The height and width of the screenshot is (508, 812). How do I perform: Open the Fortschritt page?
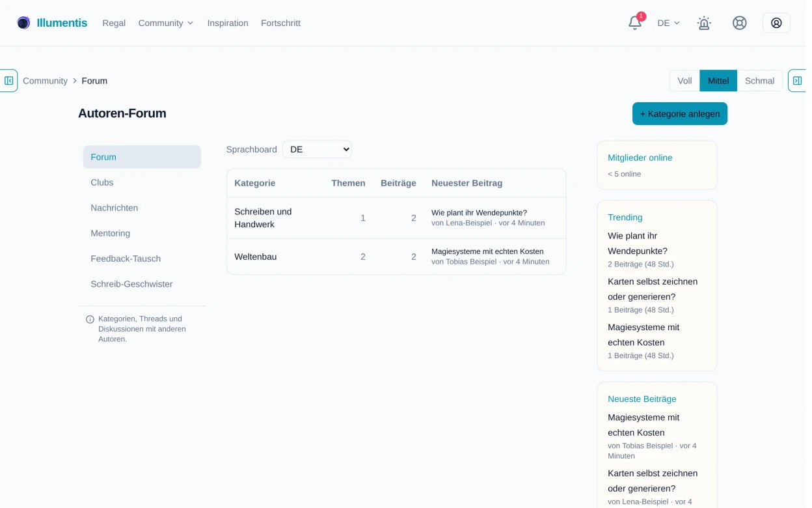point(280,23)
